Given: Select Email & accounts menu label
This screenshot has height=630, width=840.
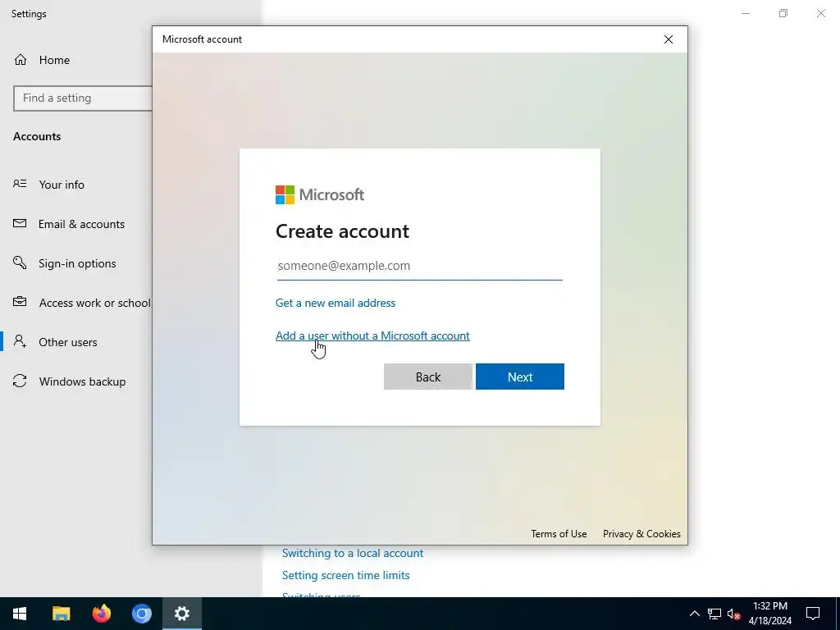Looking at the screenshot, I should point(81,224).
